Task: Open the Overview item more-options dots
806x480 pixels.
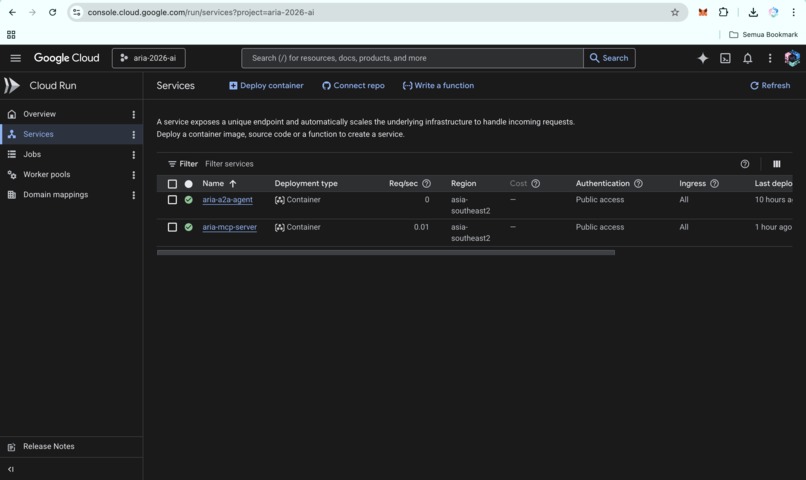Action: click(x=134, y=114)
